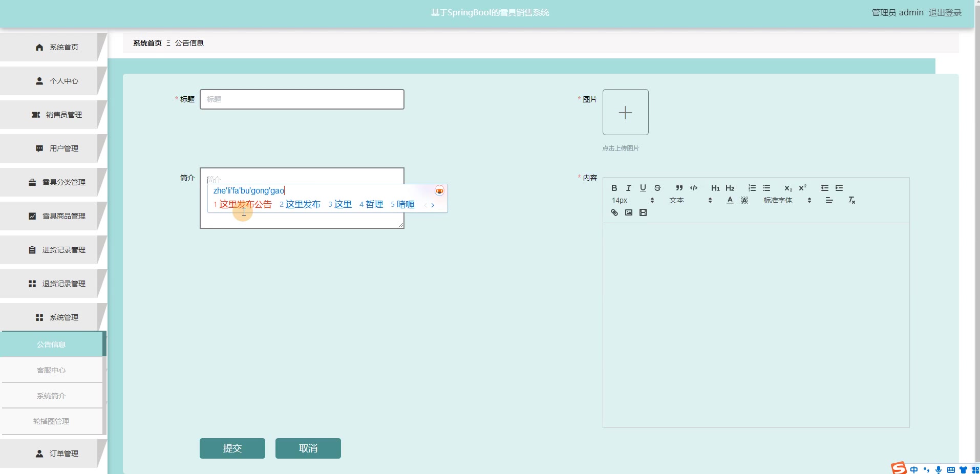
Task: Open the Sogou input method logo menu
Action: pyautogui.click(x=899, y=468)
